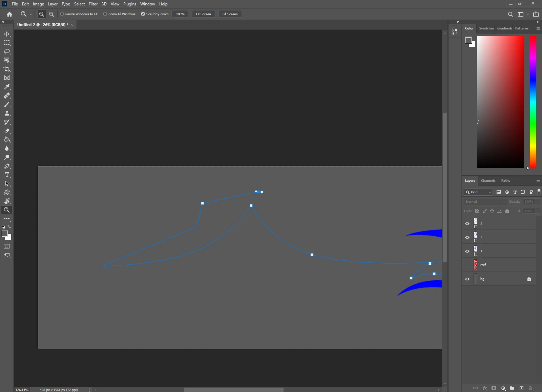Delete layer with trash icon
This screenshot has height=392, width=542.
coord(530,388)
